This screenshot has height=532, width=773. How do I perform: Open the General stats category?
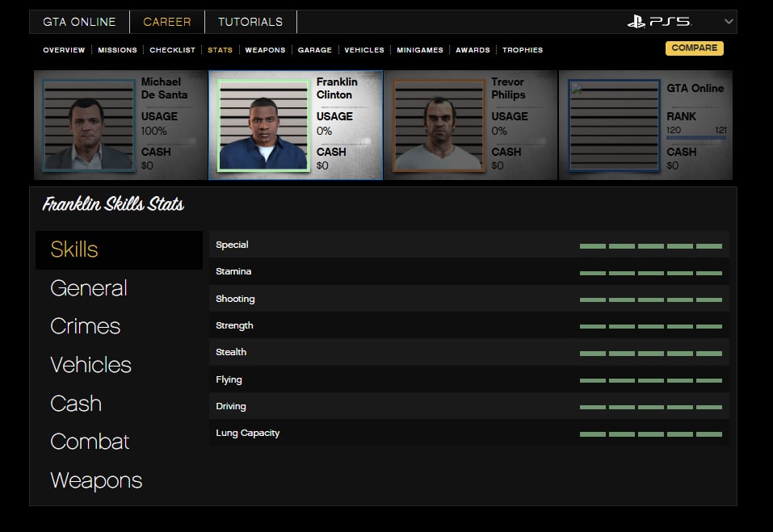coord(89,288)
